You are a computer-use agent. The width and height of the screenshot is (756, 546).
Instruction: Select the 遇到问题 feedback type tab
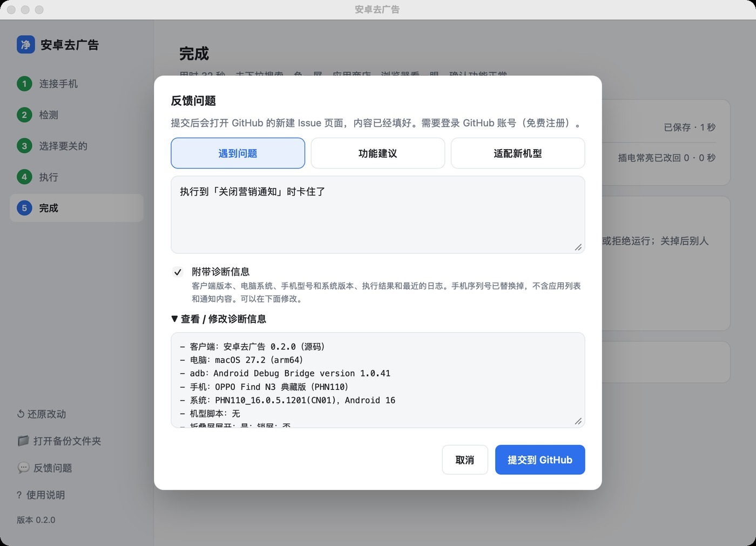pos(238,153)
